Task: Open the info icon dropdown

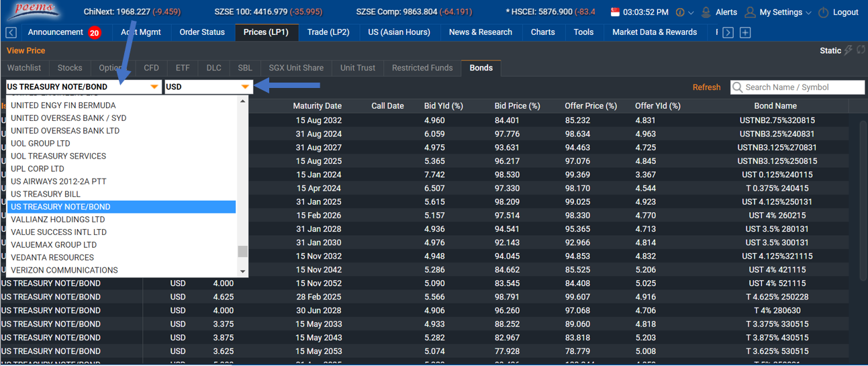Action: click(685, 12)
